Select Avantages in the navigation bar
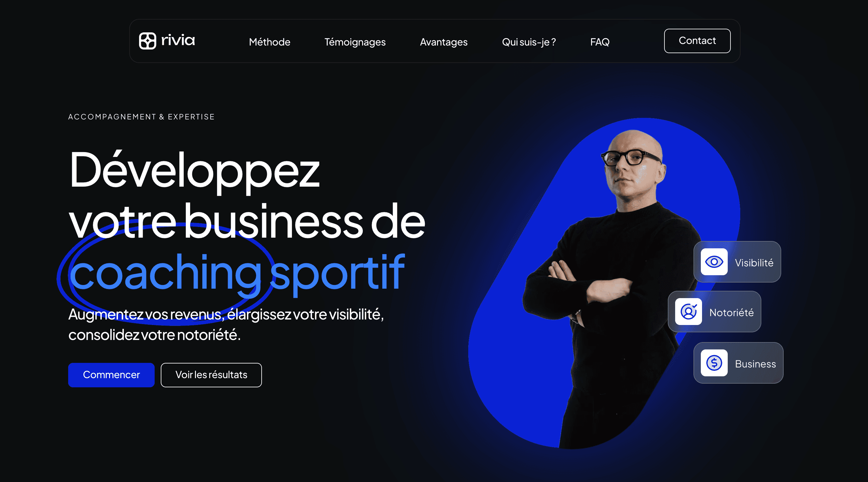 pyautogui.click(x=443, y=42)
